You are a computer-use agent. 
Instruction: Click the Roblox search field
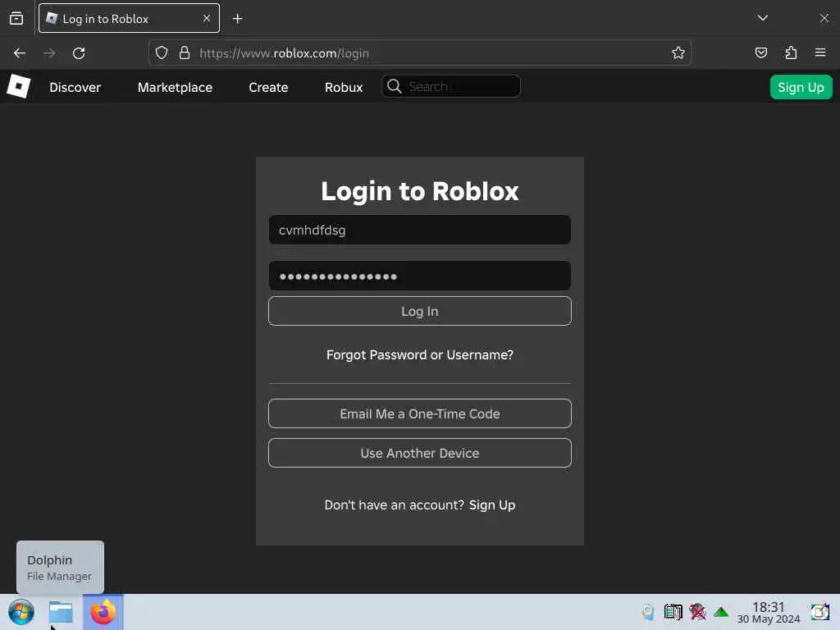(450, 86)
